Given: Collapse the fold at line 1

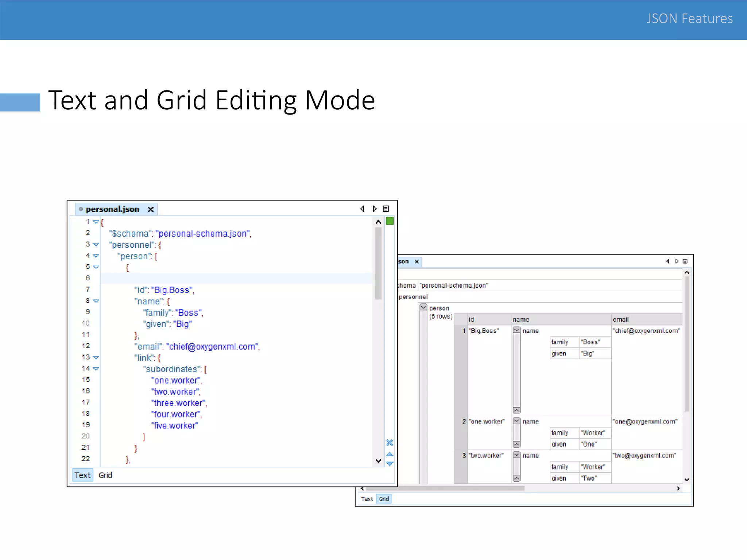Looking at the screenshot, I should pyautogui.click(x=96, y=222).
